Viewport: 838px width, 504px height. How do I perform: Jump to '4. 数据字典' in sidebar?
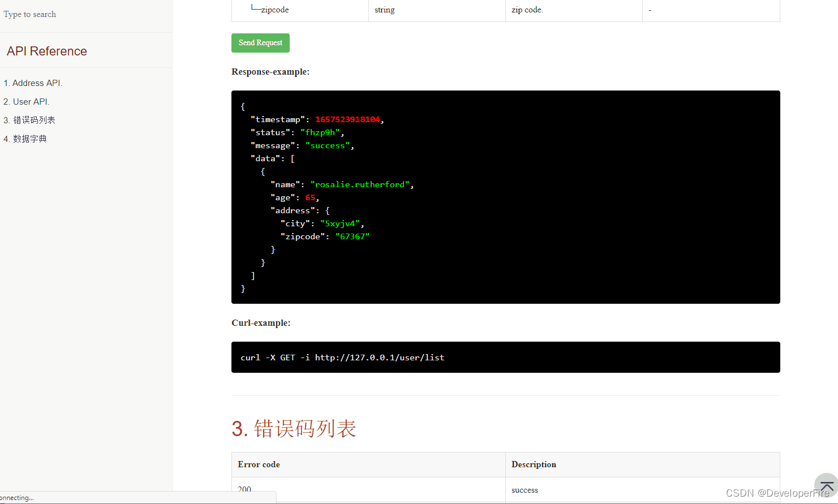pyautogui.click(x=25, y=139)
